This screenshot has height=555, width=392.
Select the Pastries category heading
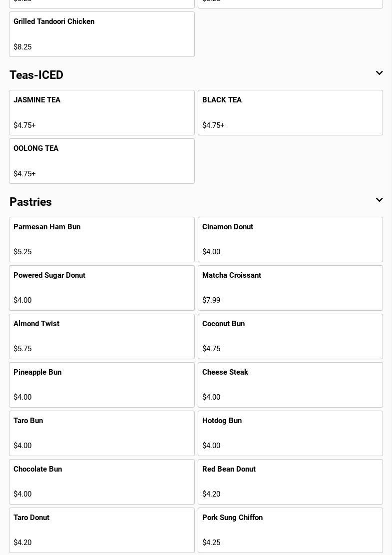pos(31,202)
